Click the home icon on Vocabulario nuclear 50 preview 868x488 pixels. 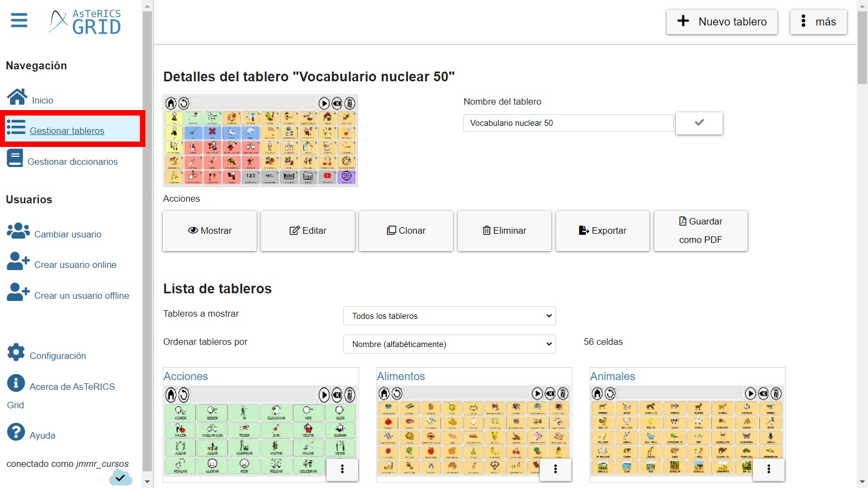[x=171, y=103]
